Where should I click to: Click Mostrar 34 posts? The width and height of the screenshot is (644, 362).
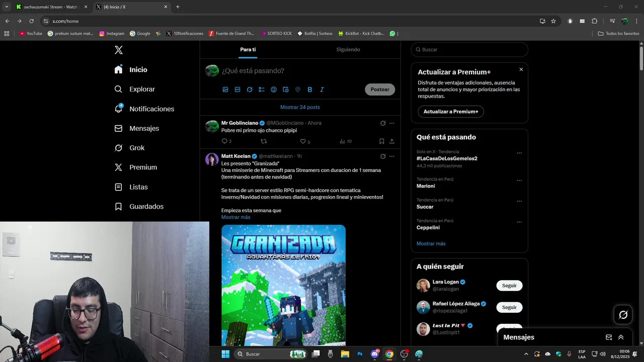click(300, 107)
